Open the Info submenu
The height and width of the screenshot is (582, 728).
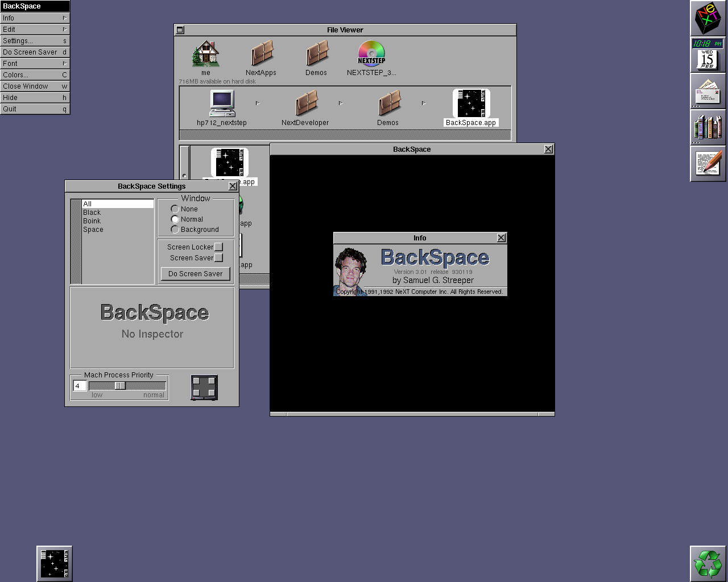(35, 18)
